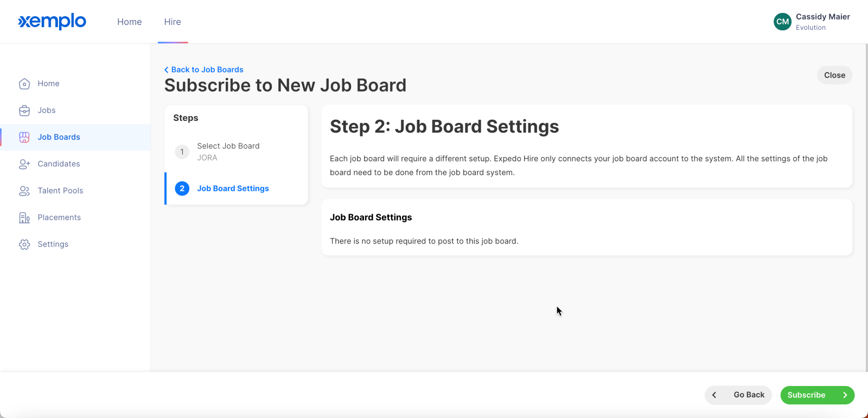Select step 2 Job Board Settings
This screenshot has height=418, width=868.
tap(237, 189)
